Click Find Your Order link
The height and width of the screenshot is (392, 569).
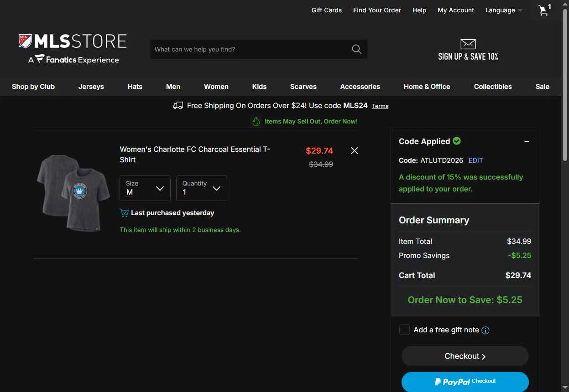click(377, 10)
